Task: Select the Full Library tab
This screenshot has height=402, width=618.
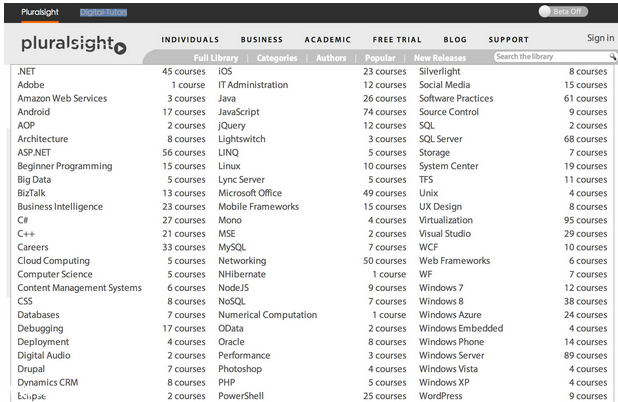Action: 216,58
